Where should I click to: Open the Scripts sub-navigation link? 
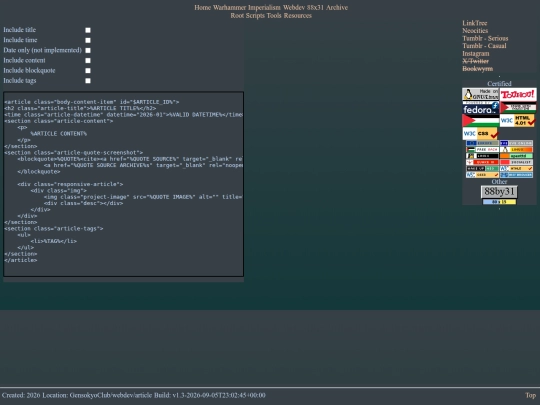pos(255,15)
